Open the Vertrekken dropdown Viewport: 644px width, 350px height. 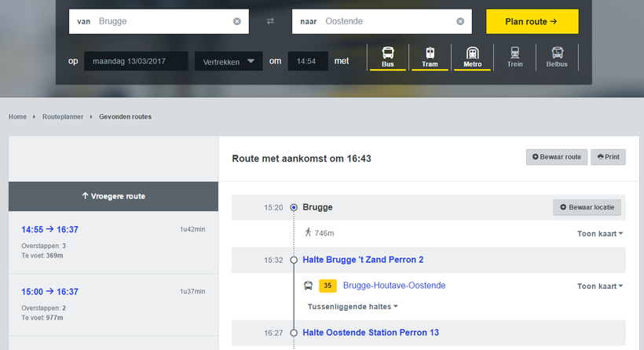pyautogui.click(x=229, y=61)
